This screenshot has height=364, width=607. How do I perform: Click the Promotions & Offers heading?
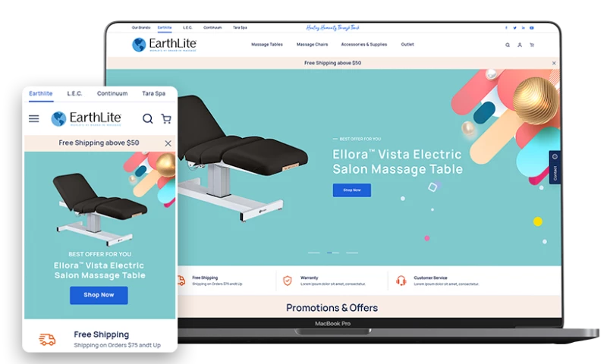[x=332, y=308]
